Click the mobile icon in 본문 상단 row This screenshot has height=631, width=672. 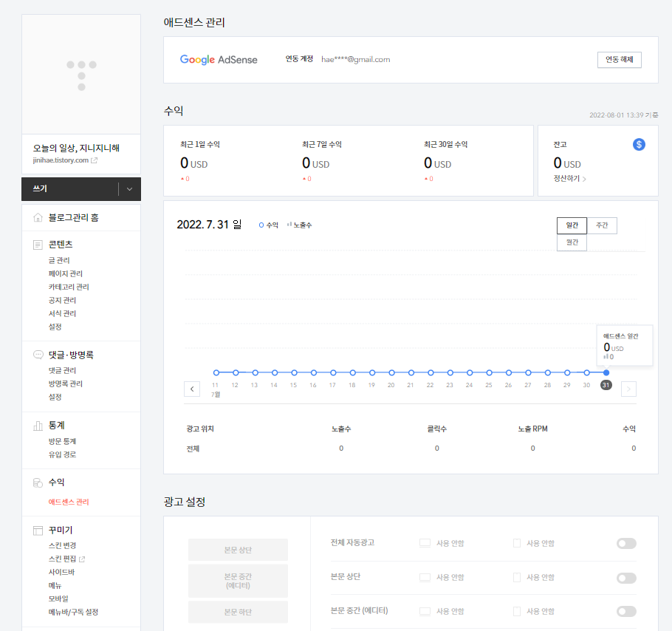pyautogui.click(x=517, y=577)
